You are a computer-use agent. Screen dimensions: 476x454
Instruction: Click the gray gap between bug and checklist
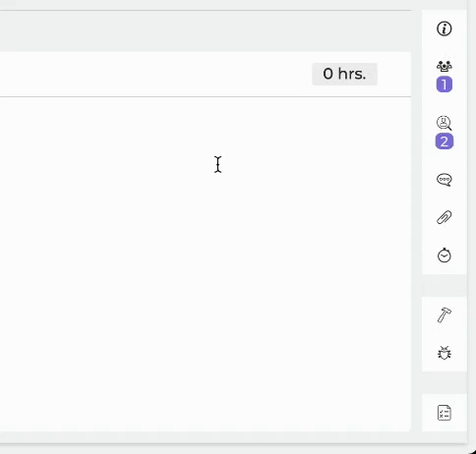tap(445, 382)
